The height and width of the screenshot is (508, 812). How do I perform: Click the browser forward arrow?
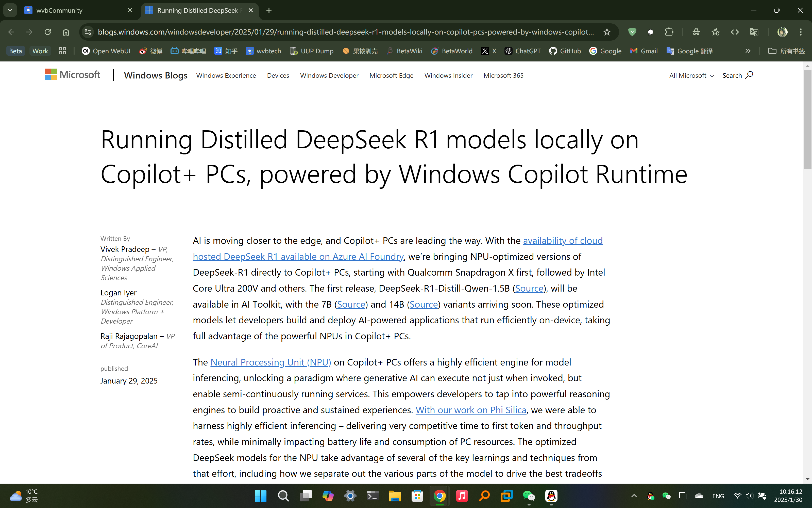point(29,32)
